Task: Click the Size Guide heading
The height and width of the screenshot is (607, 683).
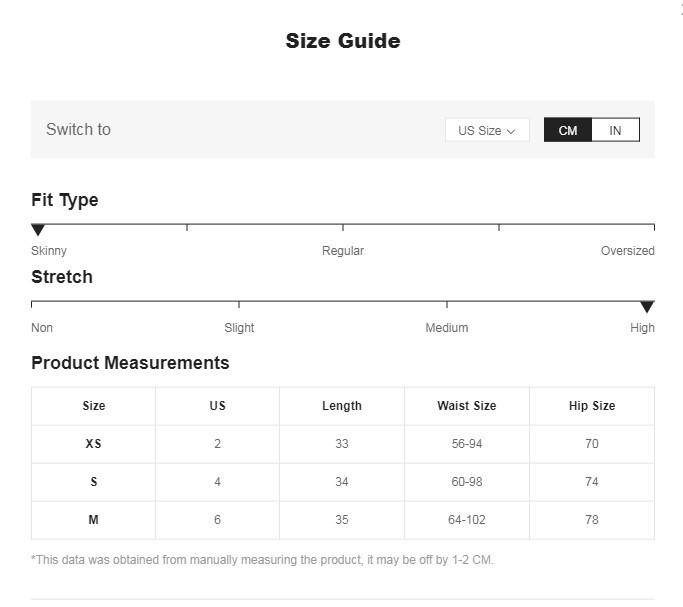Action: pos(342,41)
